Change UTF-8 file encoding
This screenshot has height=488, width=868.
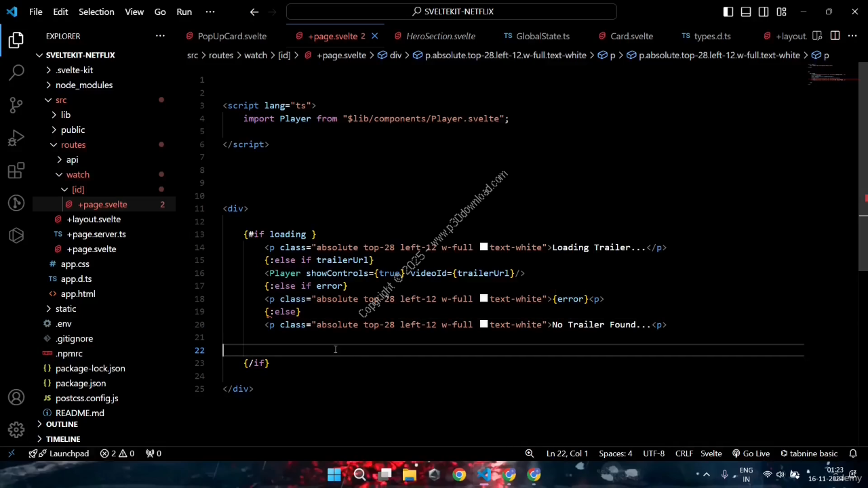[x=654, y=453]
